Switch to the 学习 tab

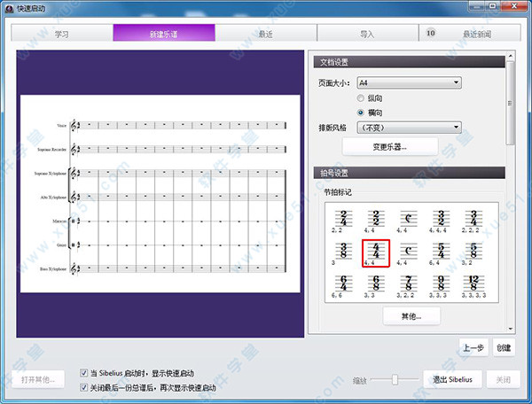tap(61, 34)
